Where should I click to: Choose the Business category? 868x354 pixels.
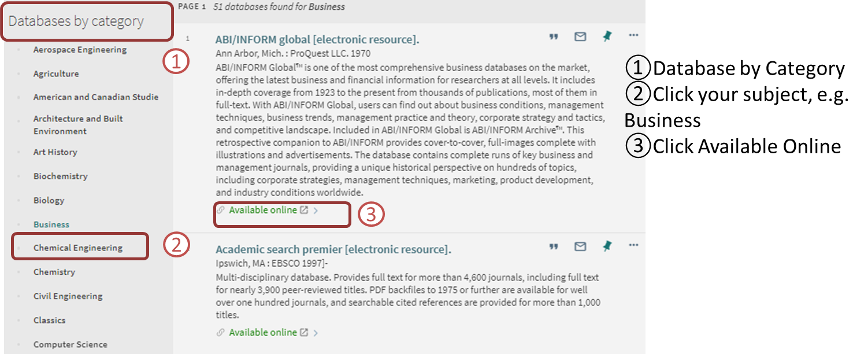coord(51,224)
